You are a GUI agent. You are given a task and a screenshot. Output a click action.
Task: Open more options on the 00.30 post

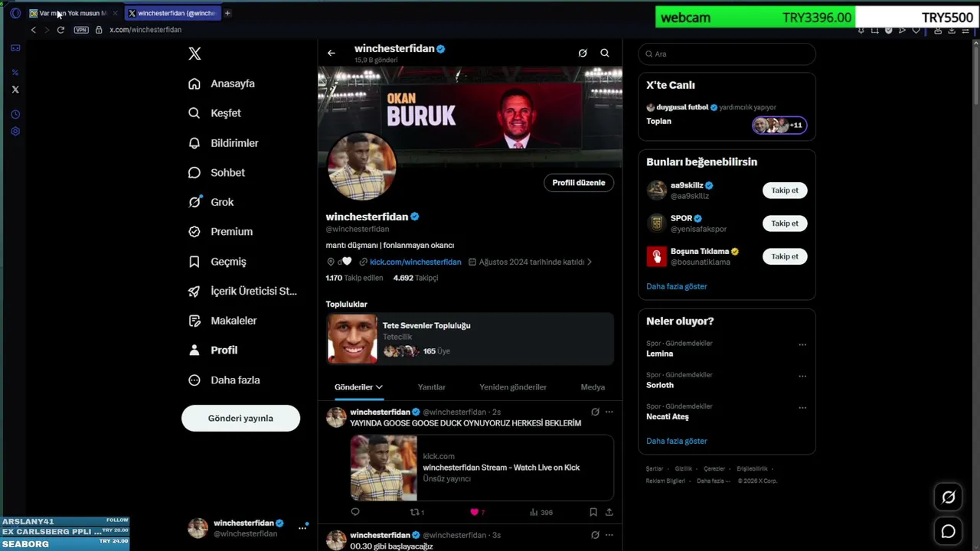(609, 535)
